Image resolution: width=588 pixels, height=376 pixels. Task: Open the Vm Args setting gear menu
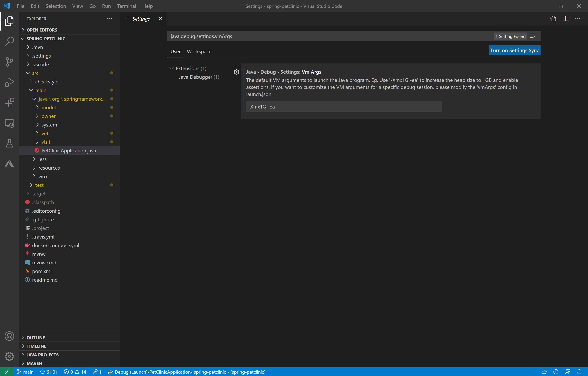click(x=236, y=72)
